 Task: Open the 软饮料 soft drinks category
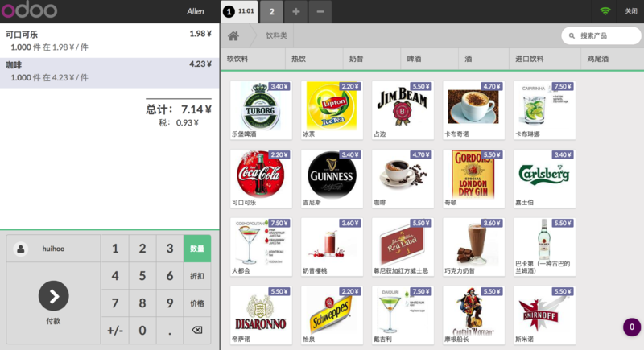coord(253,59)
